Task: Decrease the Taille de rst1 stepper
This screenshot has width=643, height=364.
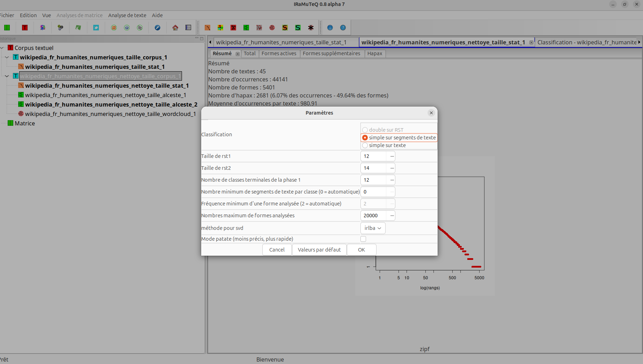Action: [x=392, y=156]
